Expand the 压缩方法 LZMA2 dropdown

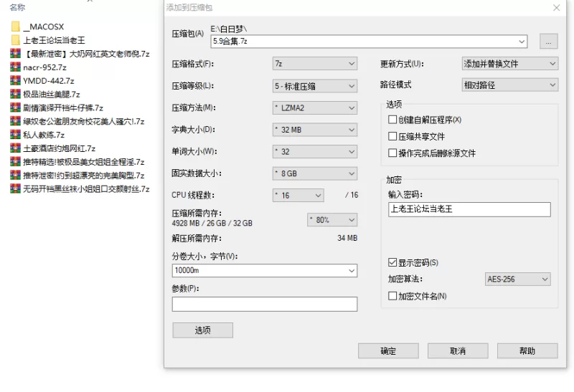click(315, 108)
